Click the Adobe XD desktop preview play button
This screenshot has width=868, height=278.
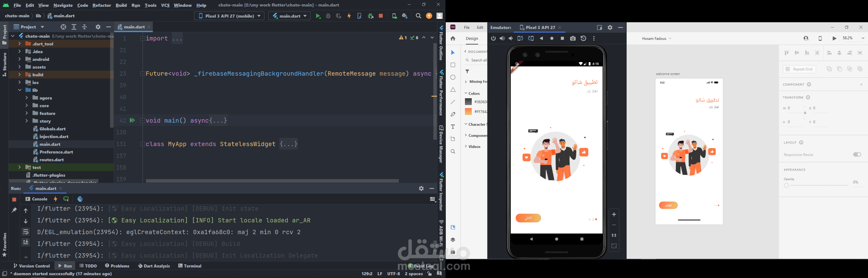834,38
